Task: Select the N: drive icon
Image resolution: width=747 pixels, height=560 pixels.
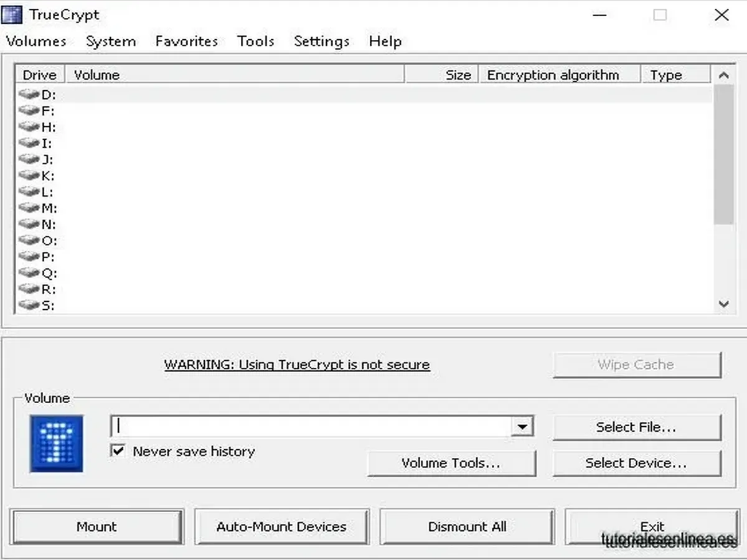Action: pyautogui.click(x=29, y=224)
